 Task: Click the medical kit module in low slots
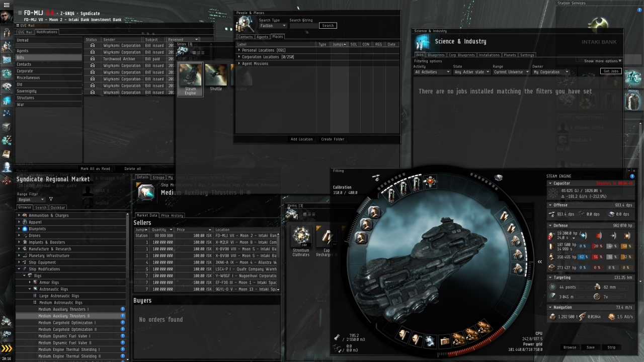pyautogui.click(x=445, y=342)
